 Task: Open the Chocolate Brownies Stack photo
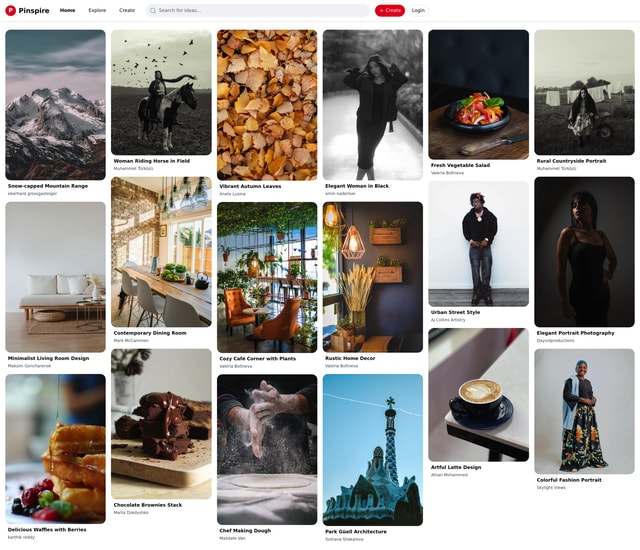(161, 423)
